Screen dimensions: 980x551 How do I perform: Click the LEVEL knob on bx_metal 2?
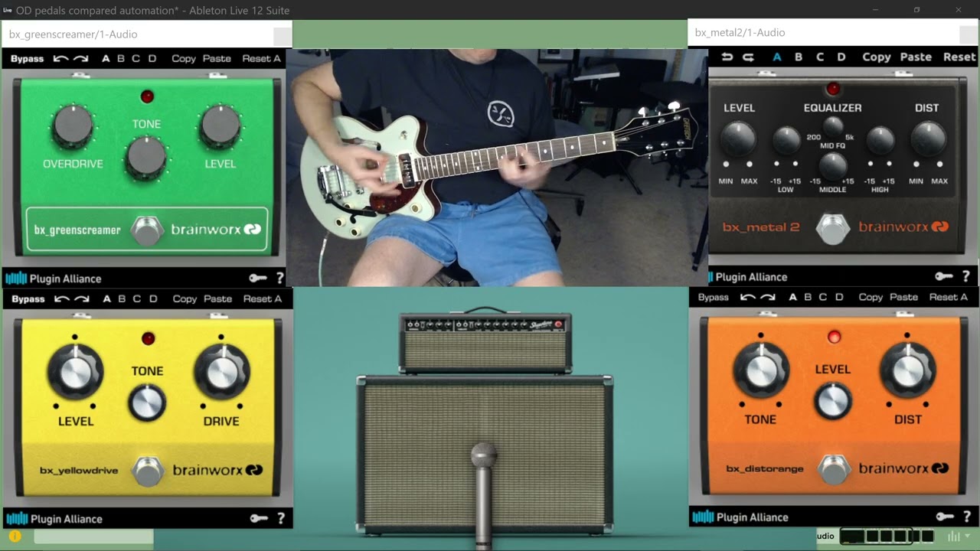point(738,139)
